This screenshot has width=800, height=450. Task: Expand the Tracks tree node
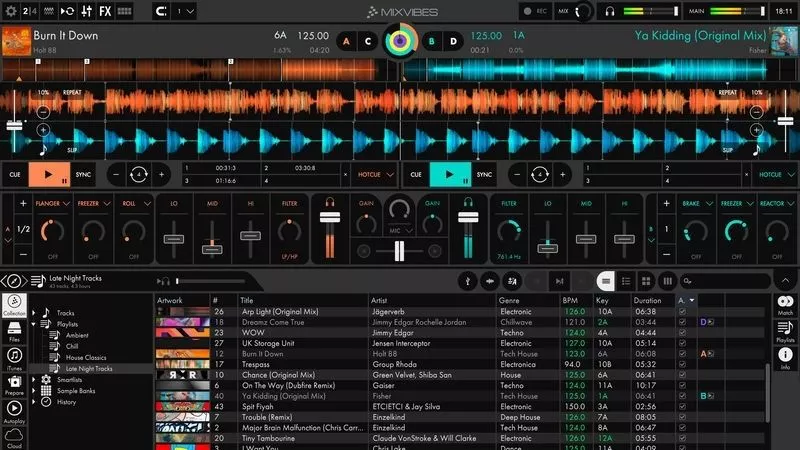(x=34, y=313)
